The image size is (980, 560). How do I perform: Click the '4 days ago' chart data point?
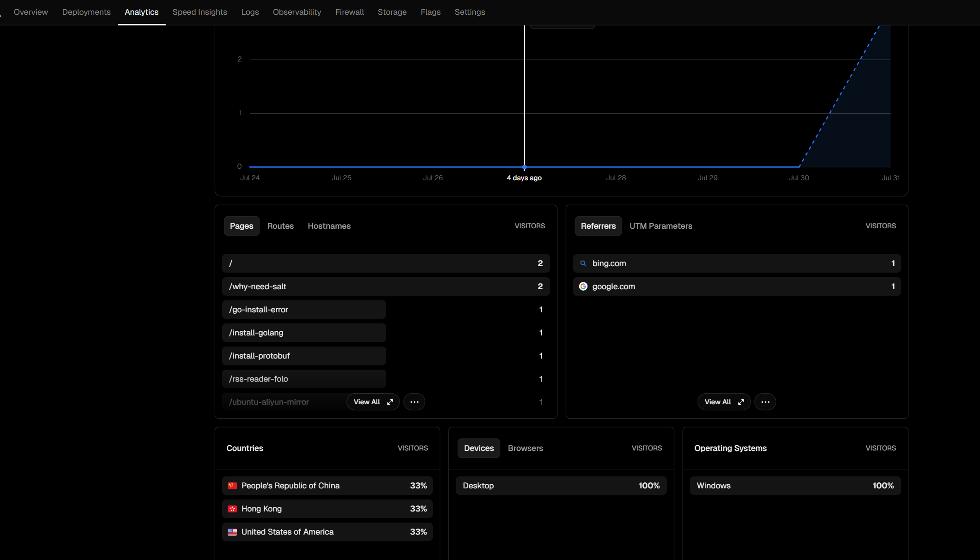[524, 167]
